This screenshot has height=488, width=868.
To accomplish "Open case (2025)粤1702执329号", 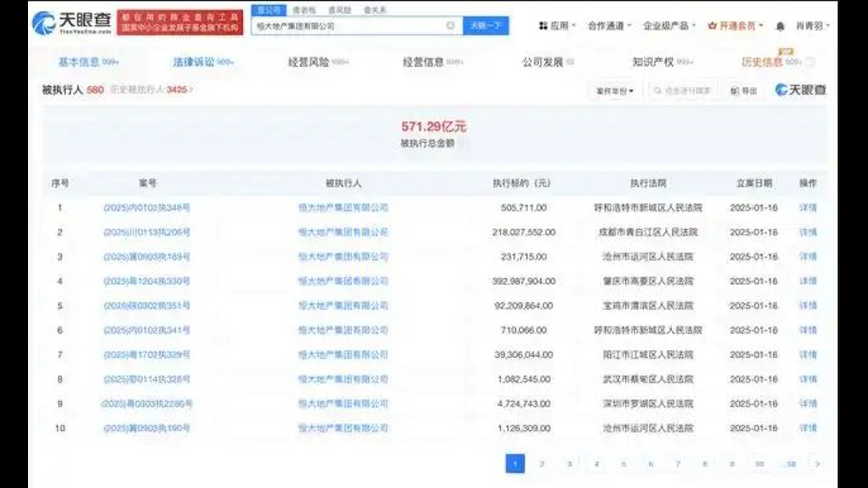I will (146, 355).
